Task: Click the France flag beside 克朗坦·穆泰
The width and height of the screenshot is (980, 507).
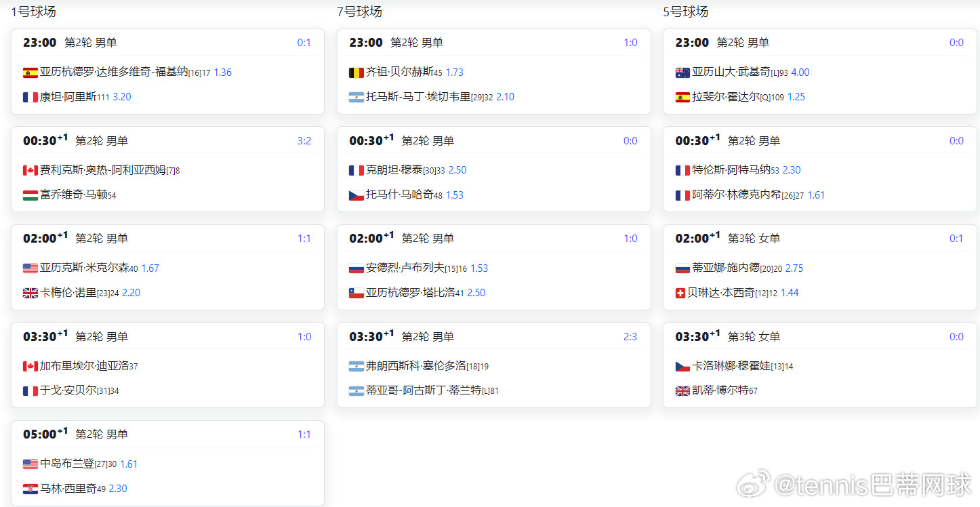Action: [x=356, y=171]
